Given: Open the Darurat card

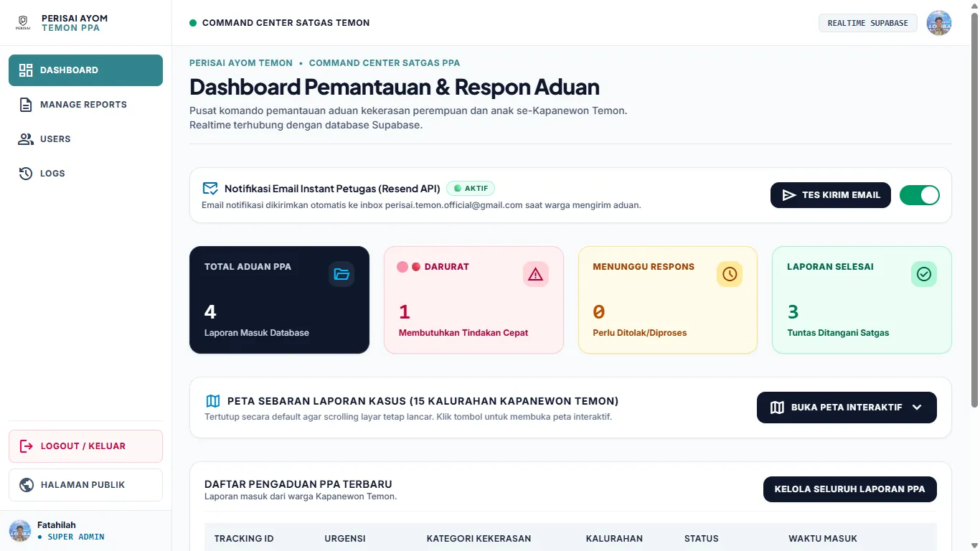Looking at the screenshot, I should pos(473,300).
